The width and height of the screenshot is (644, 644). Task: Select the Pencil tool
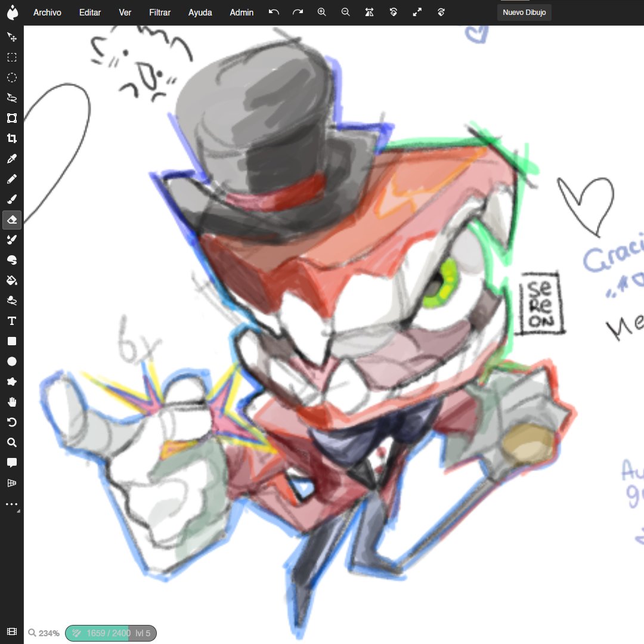(x=12, y=179)
